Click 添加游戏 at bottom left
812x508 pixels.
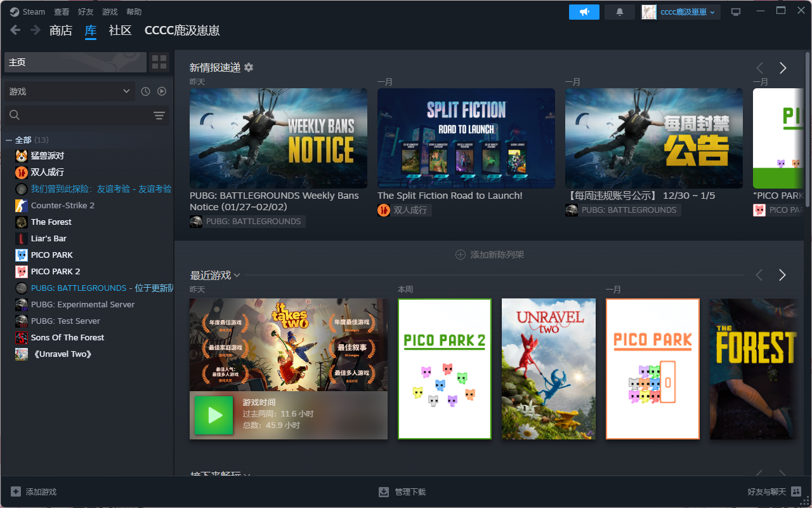click(34, 492)
